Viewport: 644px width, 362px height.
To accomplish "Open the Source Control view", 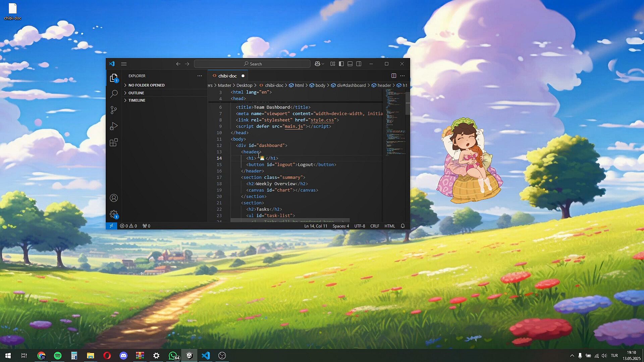I will pos(114,110).
